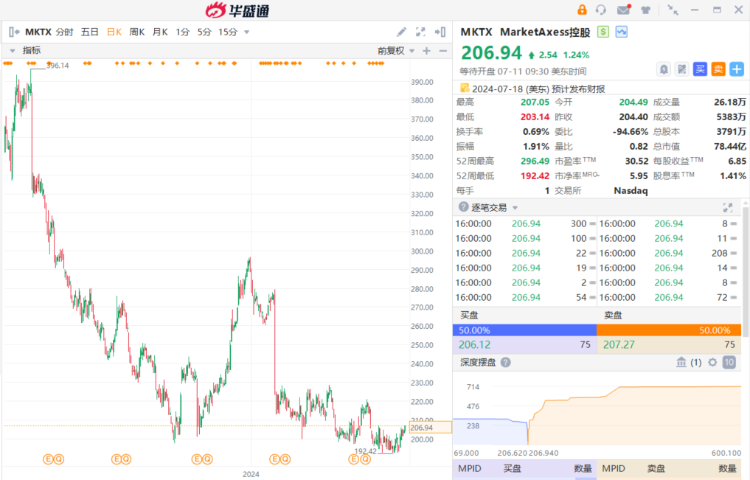This screenshot has width=750, height=480.
Task: Click the MKTX ticker label in chart toolbar
Action: [38, 32]
